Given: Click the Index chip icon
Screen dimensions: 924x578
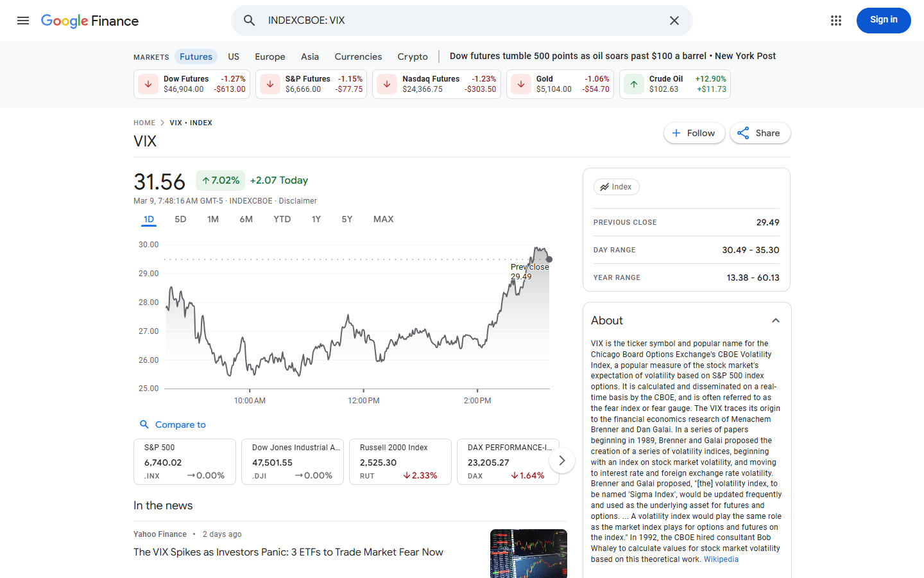Looking at the screenshot, I should tap(604, 187).
